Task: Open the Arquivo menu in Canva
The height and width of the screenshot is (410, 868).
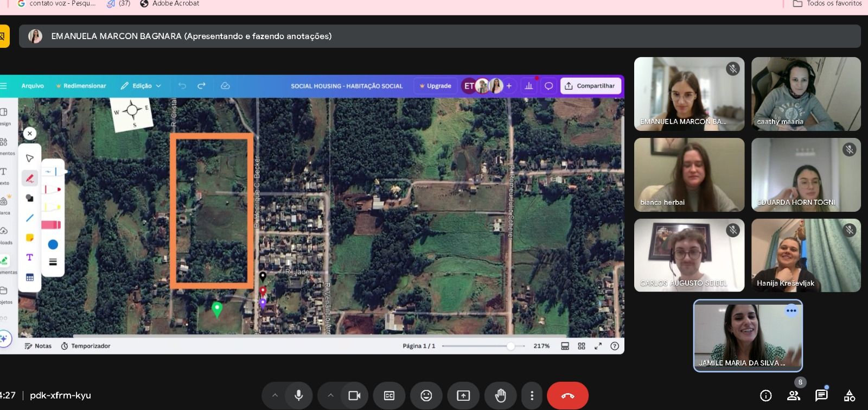Action: coord(33,86)
